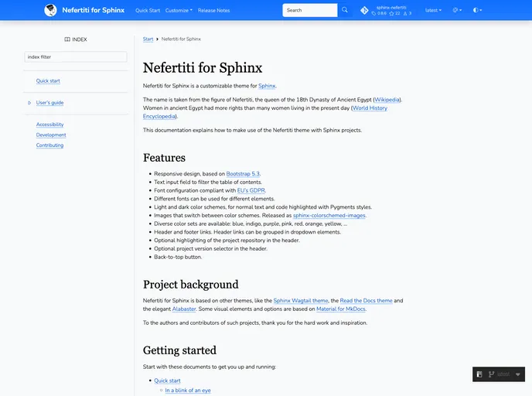
Task: Follow the Wikipedia link
Action: 387,100
